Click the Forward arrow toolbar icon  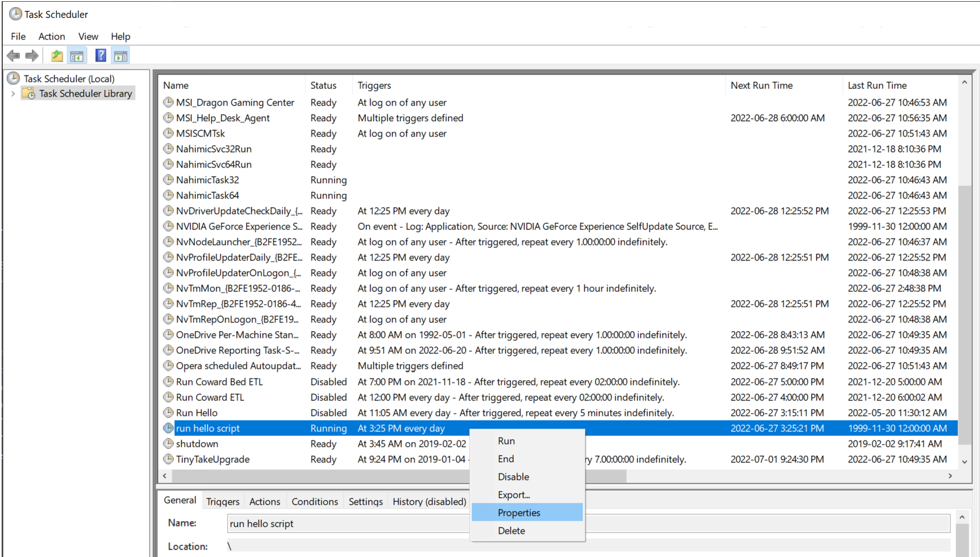(32, 56)
